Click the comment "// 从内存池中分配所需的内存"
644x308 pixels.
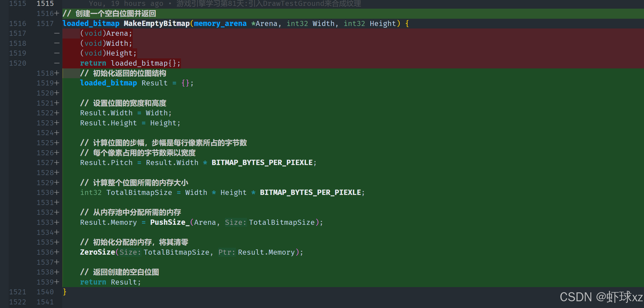pyautogui.click(x=130, y=213)
